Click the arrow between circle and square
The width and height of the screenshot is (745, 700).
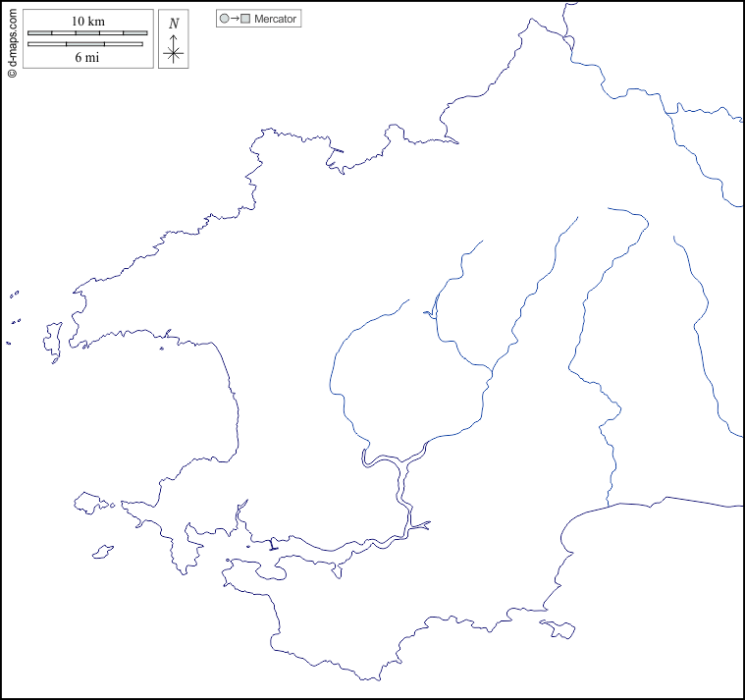coord(235,19)
